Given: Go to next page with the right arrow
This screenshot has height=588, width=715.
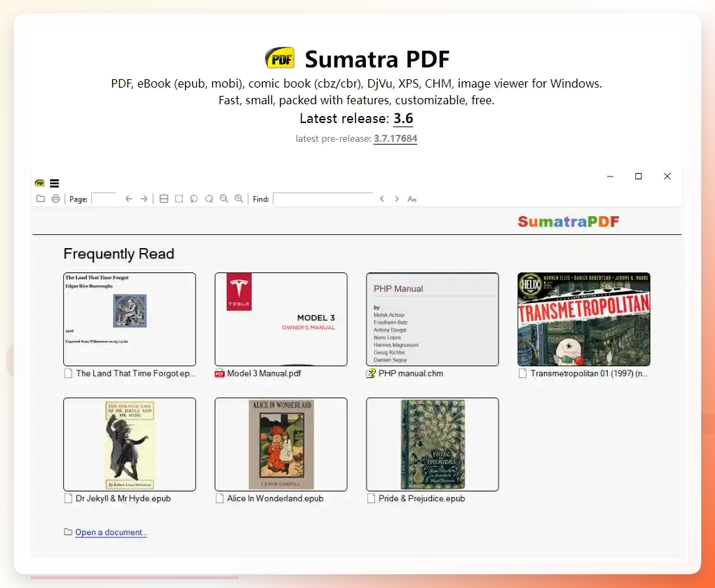Looking at the screenshot, I should pyautogui.click(x=144, y=199).
